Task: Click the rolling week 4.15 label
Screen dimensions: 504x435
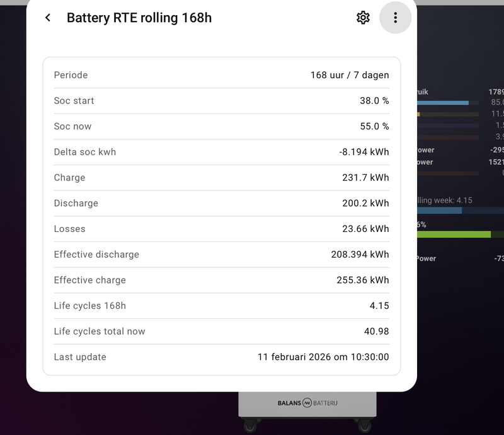Action: coord(445,200)
